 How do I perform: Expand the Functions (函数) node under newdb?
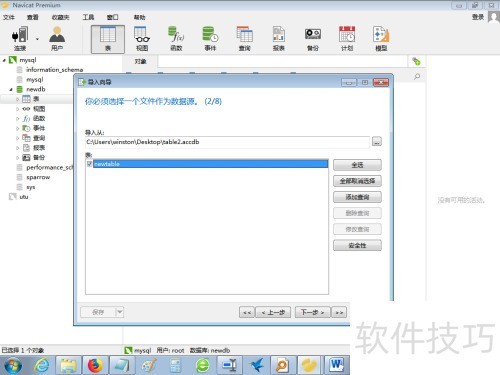pyautogui.click(x=17, y=118)
